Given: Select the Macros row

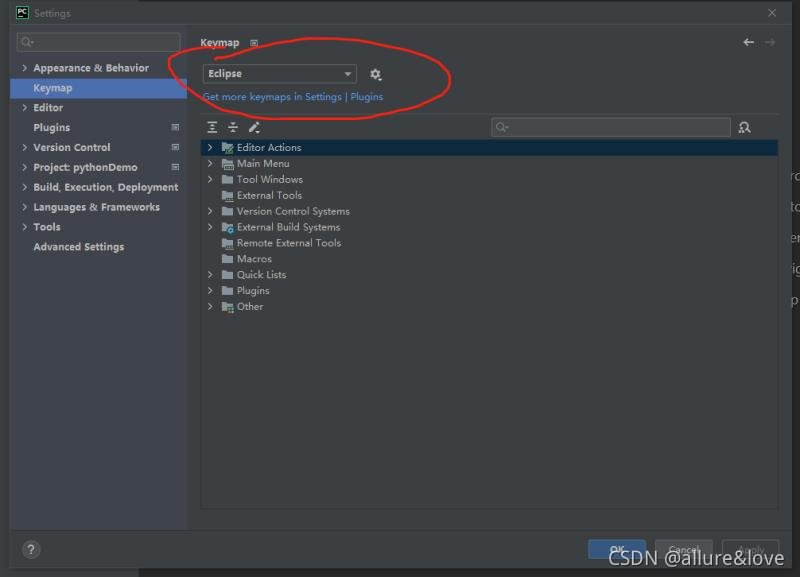Looking at the screenshot, I should (490, 259).
